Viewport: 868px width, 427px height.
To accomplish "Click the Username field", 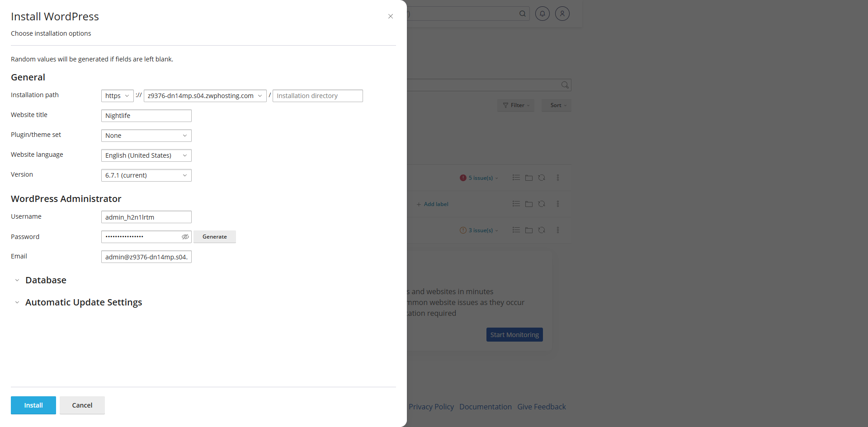I will 146,217.
